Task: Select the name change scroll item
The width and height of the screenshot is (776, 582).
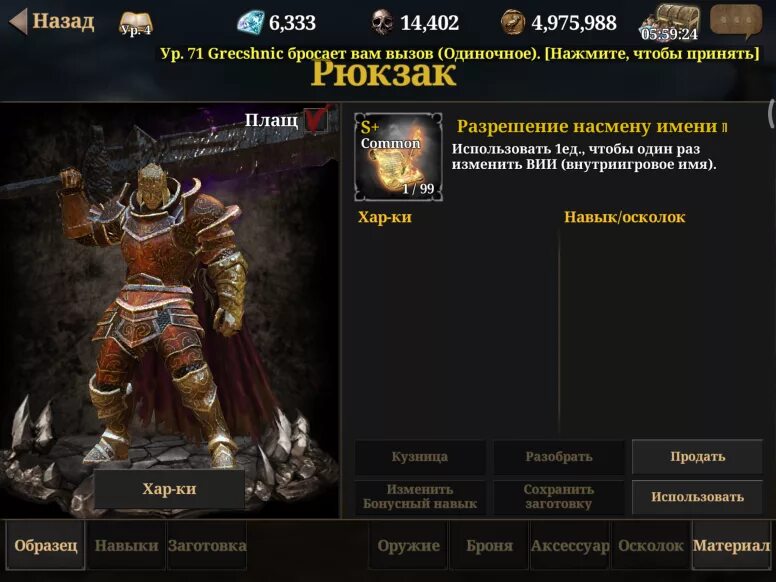Action: tap(398, 157)
